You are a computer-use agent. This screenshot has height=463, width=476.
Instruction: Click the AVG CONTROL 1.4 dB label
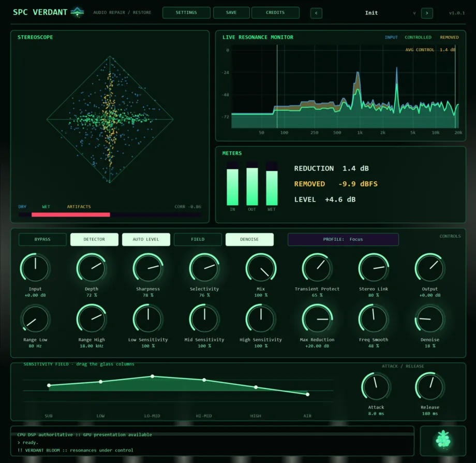click(430, 50)
